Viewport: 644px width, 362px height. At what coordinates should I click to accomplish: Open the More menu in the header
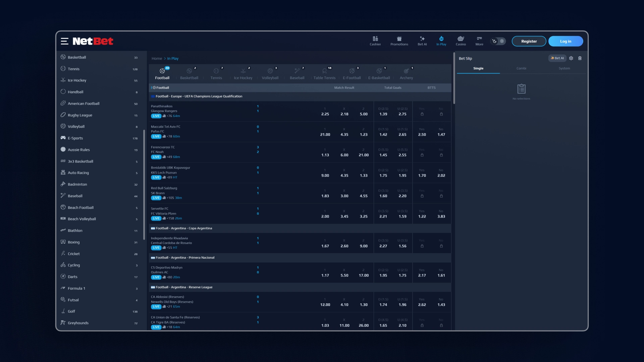click(x=479, y=41)
